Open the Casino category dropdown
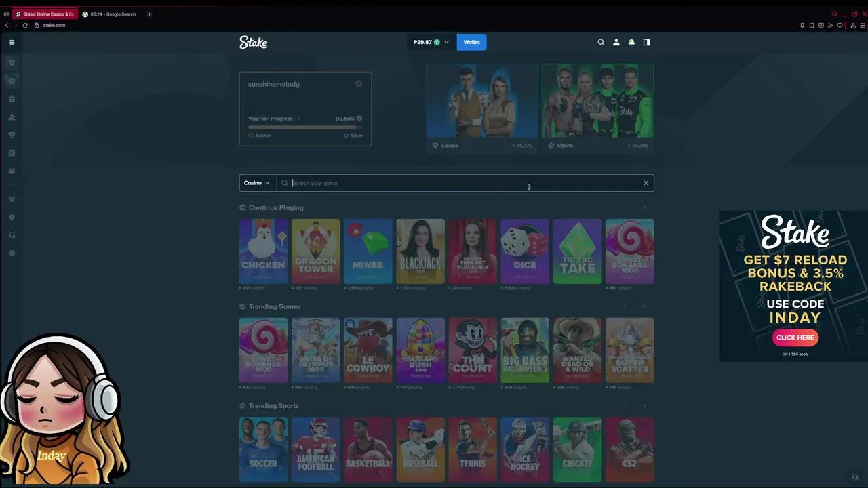Screen dimensions: 868x488 pyautogui.click(x=258, y=183)
